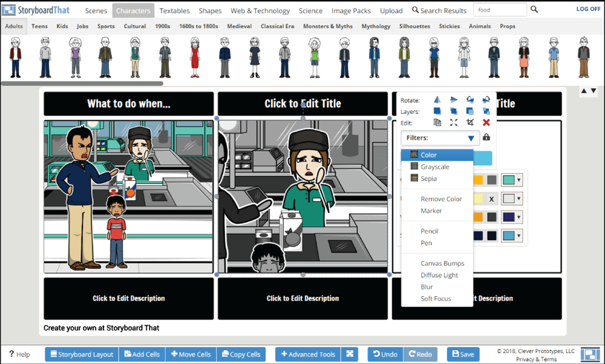Choose the Sepia filter from the list
Image resolution: width=605 pixels, height=364 pixels.
(429, 178)
